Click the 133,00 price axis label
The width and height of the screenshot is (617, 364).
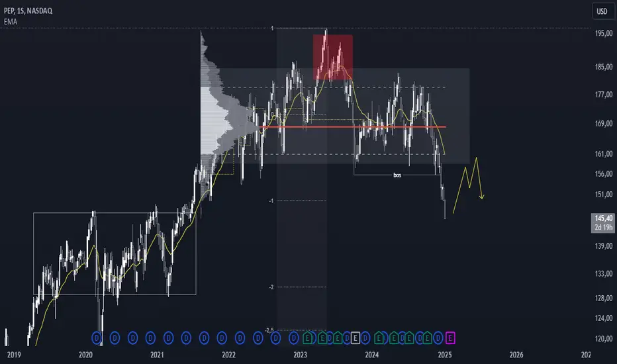[603, 273]
